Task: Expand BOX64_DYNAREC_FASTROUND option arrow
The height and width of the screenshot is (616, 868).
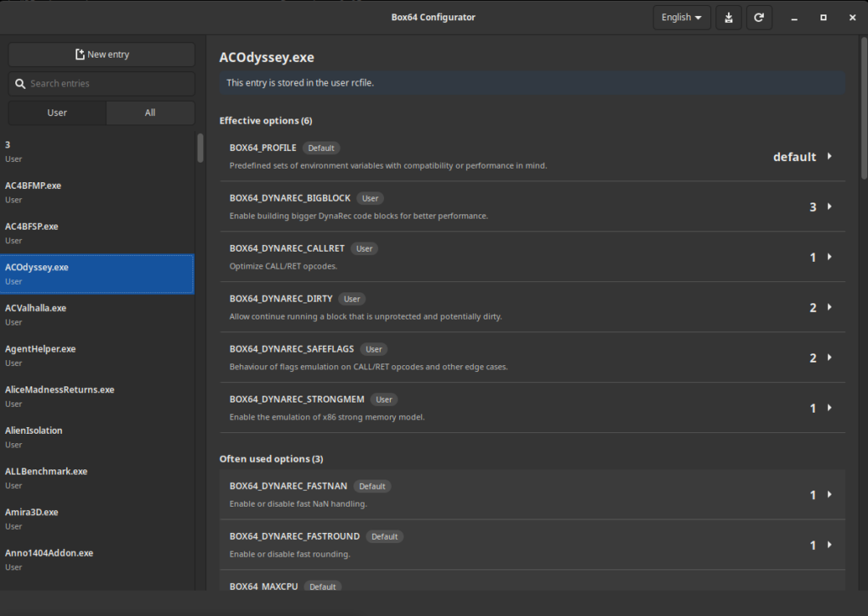Action: [829, 545]
